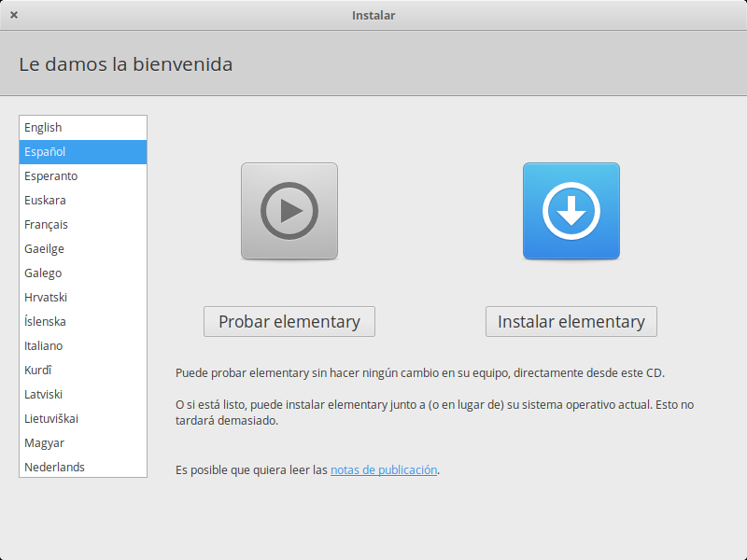Close the Instalar window
The image size is (747, 560).
click(x=14, y=15)
